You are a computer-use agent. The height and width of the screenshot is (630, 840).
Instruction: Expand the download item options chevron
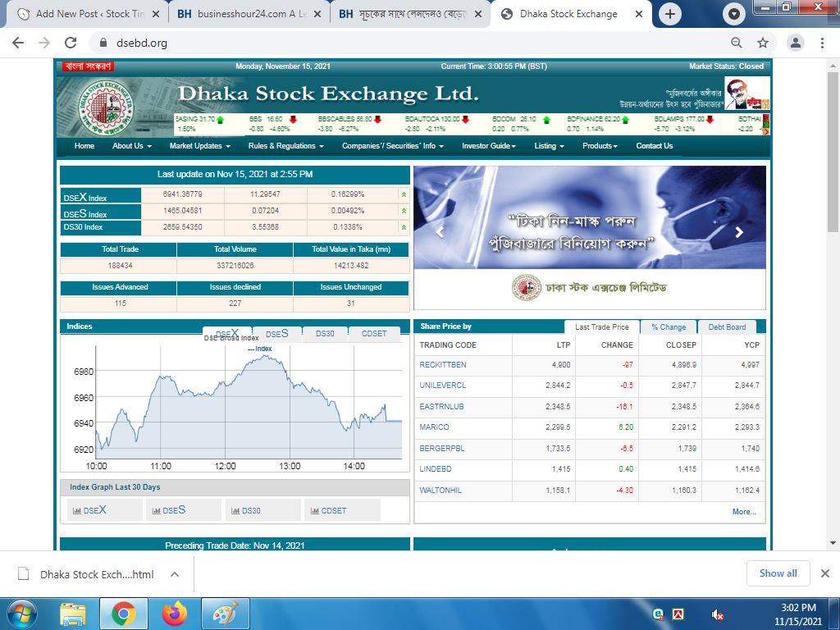point(175,574)
